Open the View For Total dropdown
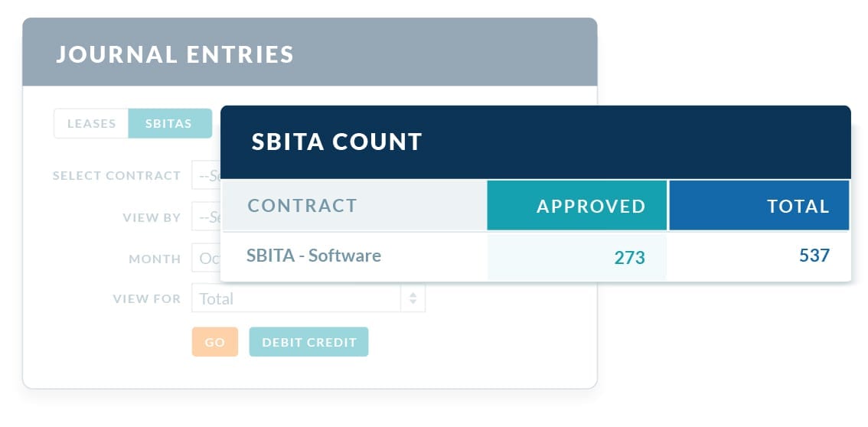The width and height of the screenshot is (868, 427). (308, 298)
